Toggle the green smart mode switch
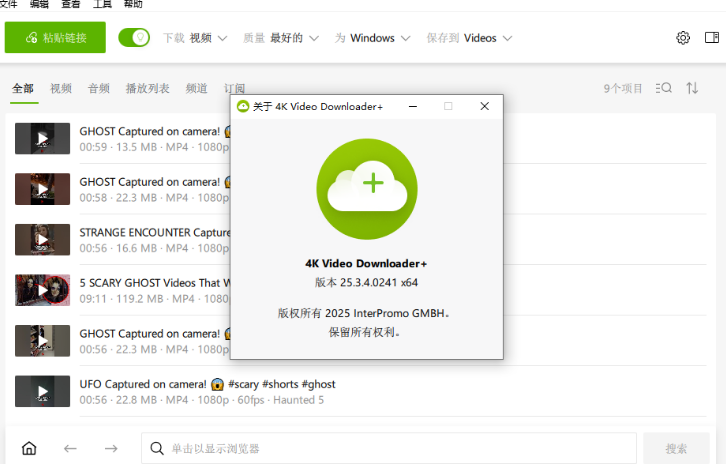 134,38
